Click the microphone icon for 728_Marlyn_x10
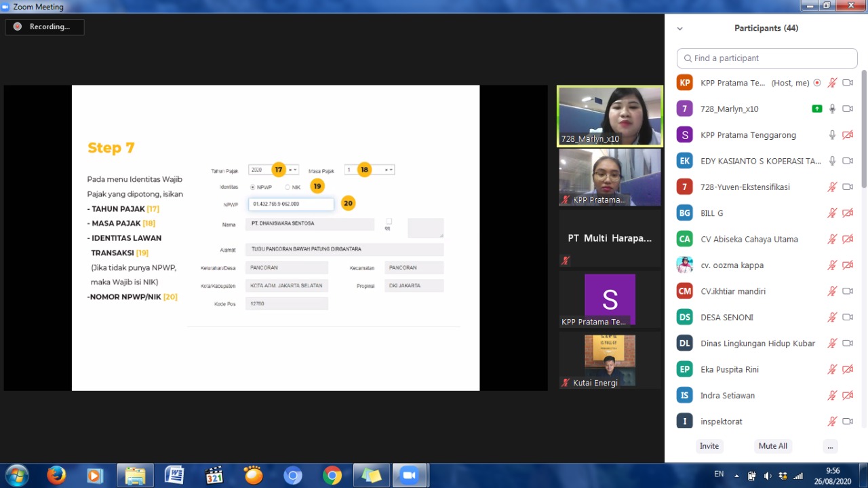This screenshot has height=488, width=868. [x=832, y=109]
